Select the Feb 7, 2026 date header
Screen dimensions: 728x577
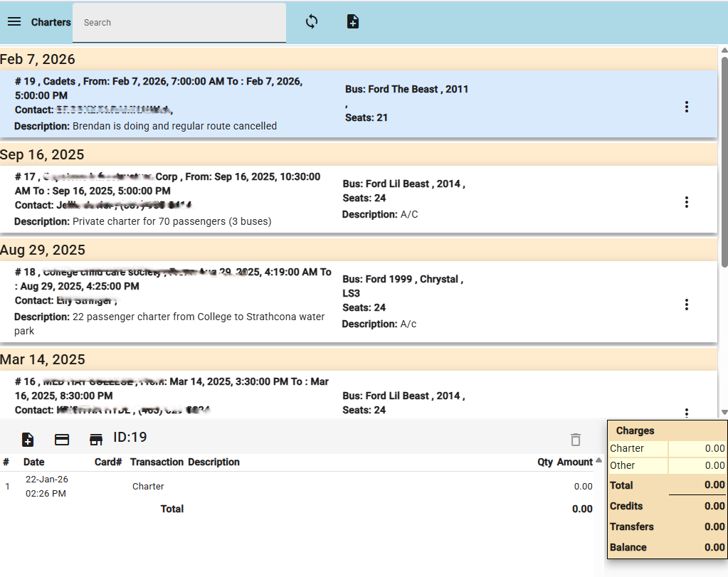(x=359, y=59)
